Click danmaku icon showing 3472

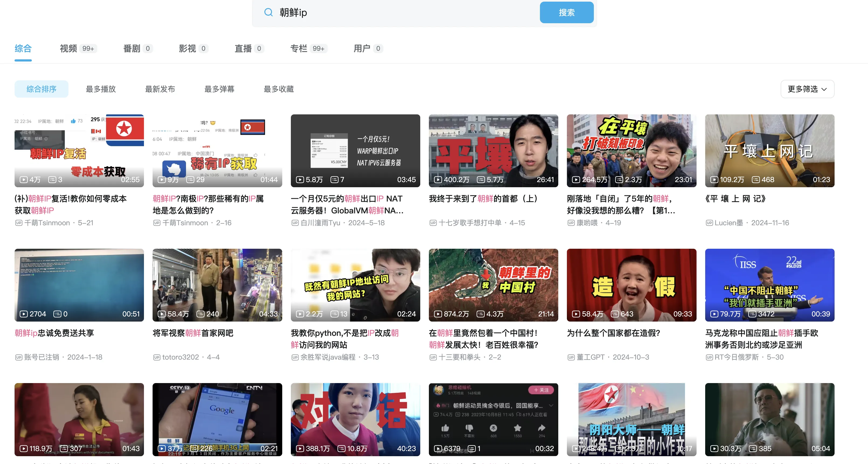(x=752, y=314)
